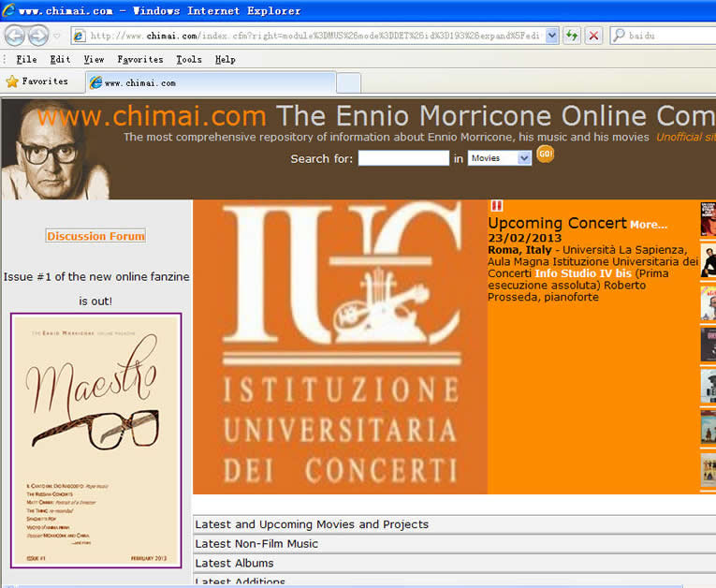Open a new blank tab
The image size is (716, 588).
pyautogui.click(x=348, y=83)
